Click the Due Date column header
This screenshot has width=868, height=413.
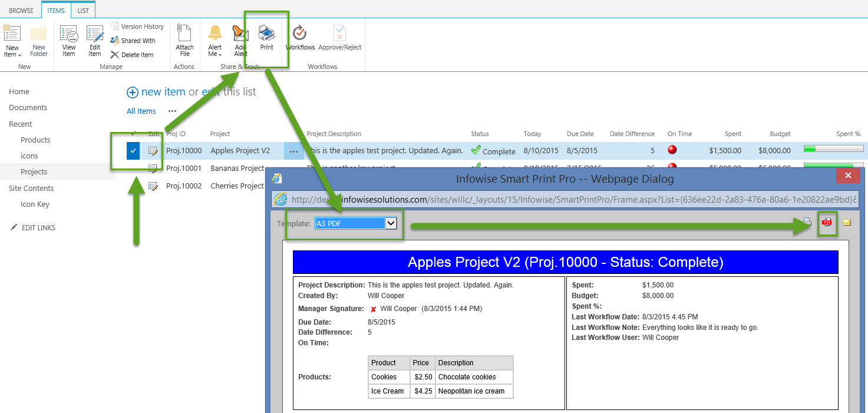(x=580, y=134)
